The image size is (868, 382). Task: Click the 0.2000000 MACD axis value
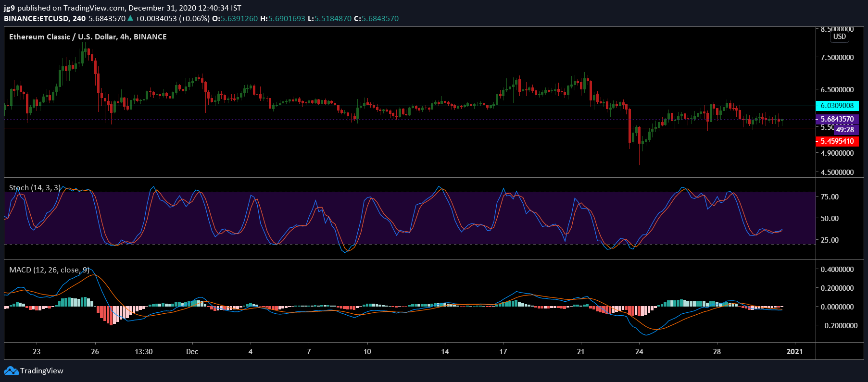coord(837,288)
